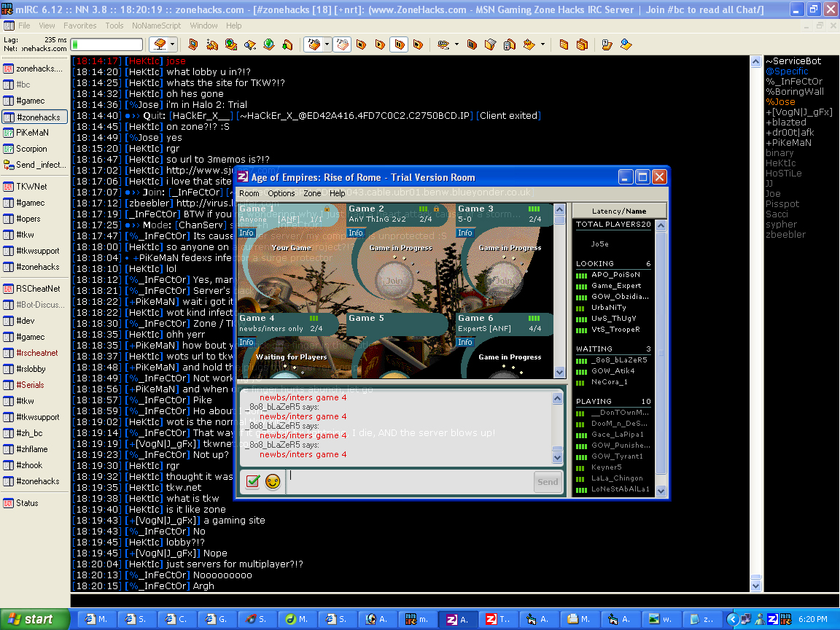Click the question mark help toolbar icon
The image size is (840, 630).
pos(607,44)
